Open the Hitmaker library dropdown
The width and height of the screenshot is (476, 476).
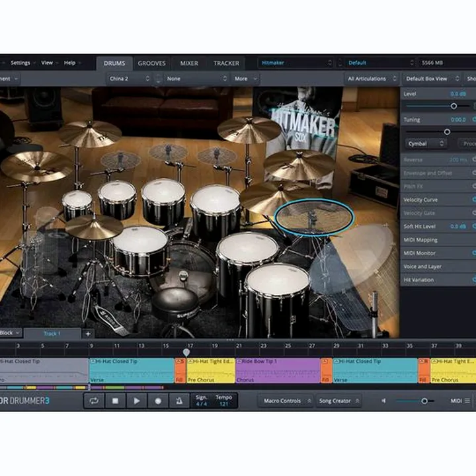pos(296,63)
